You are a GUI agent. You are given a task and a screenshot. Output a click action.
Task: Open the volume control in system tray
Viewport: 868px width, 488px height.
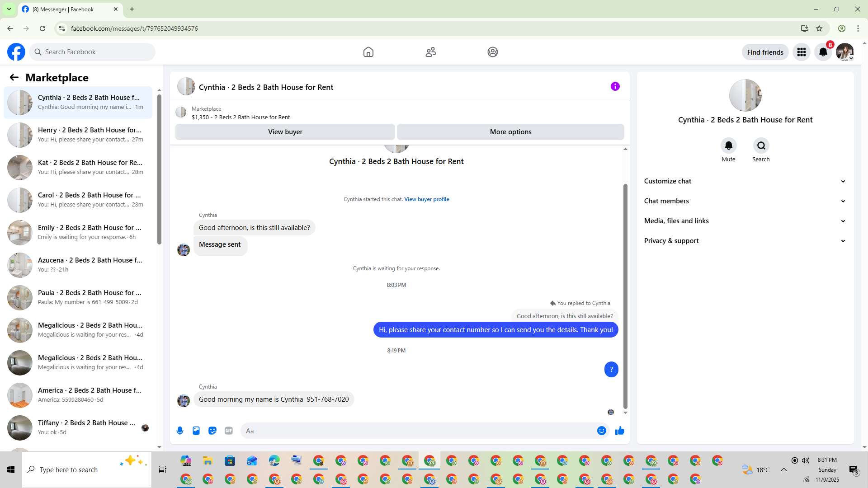click(x=806, y=460)
